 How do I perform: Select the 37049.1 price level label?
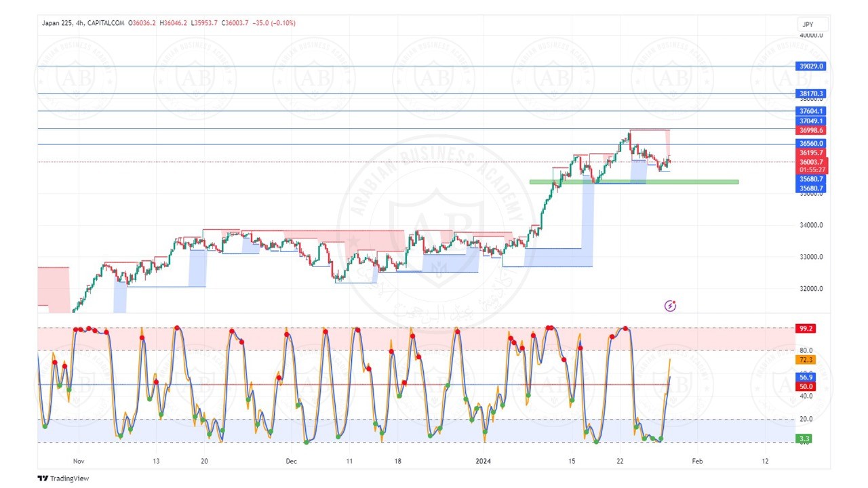coord(811,121)
